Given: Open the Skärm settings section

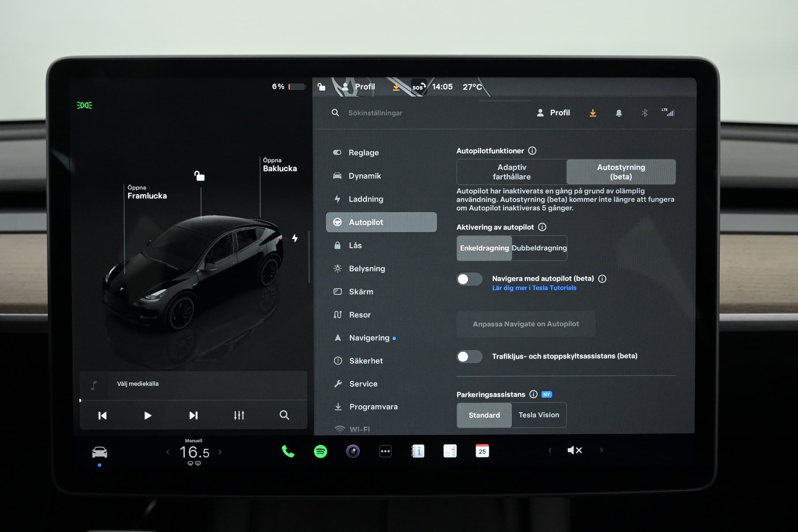Looking at the screenshot, I should tap(381, 292).
